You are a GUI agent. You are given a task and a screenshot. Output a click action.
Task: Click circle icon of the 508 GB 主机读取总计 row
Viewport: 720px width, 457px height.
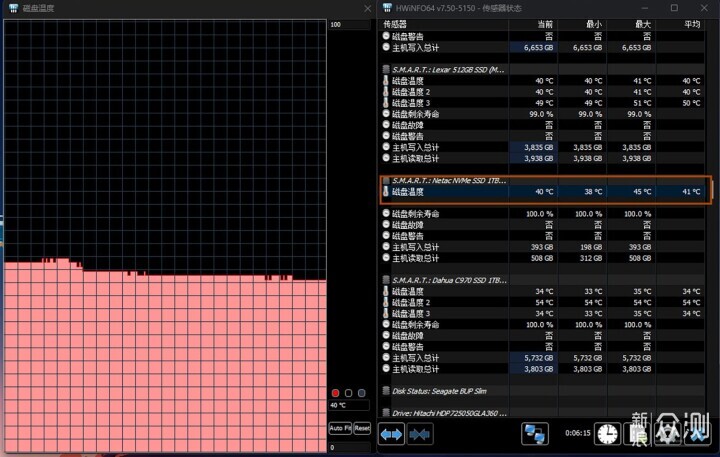pyautogui.click(x=386, y=258)
